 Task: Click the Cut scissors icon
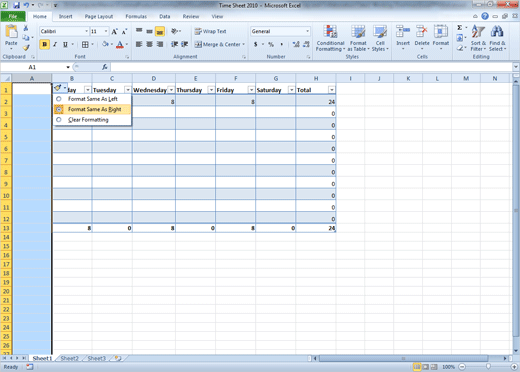pos(26,28)
